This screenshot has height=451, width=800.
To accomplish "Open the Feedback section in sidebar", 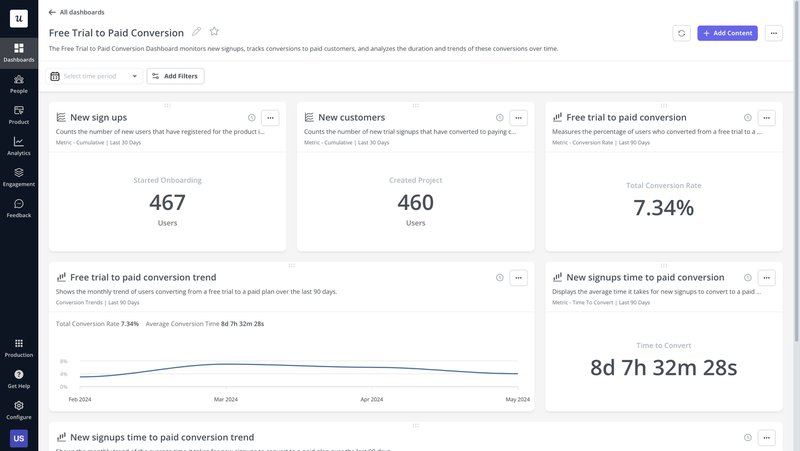I will point(19,208).
